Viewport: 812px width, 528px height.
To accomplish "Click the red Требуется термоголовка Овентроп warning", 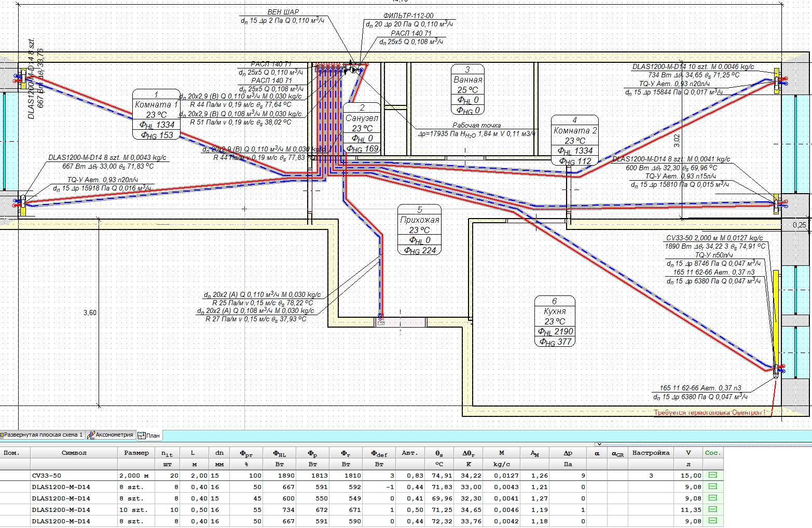I will (x=709, y=413).
